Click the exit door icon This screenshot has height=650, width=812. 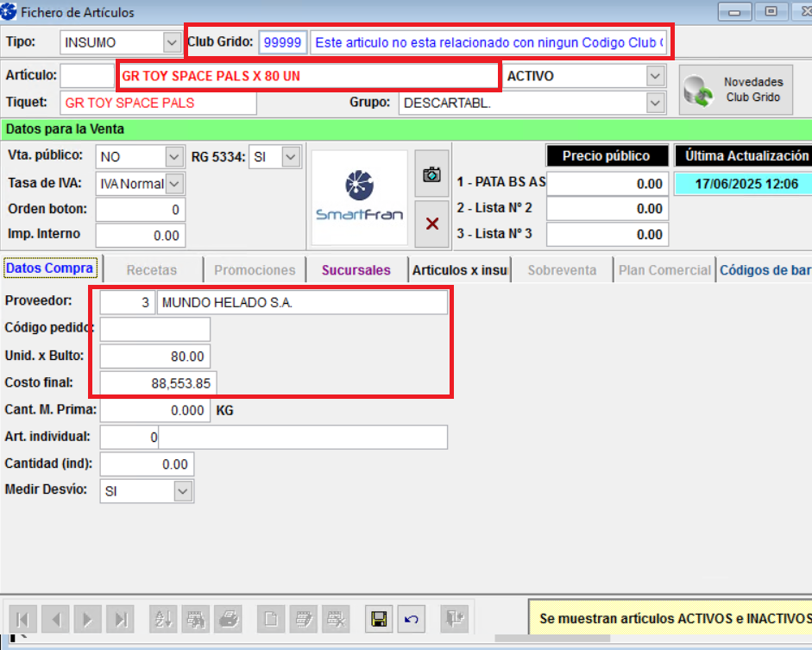coord(455,618)
